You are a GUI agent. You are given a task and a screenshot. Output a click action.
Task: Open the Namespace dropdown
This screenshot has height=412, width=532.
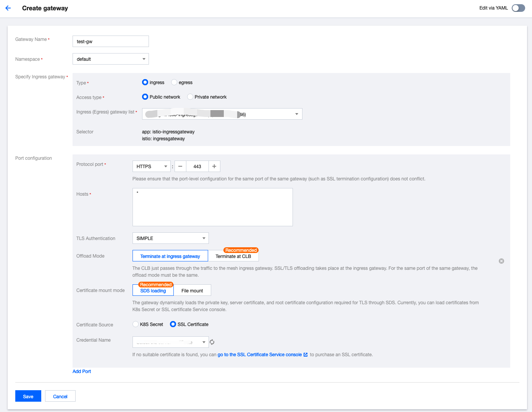(x=110, y=59)
